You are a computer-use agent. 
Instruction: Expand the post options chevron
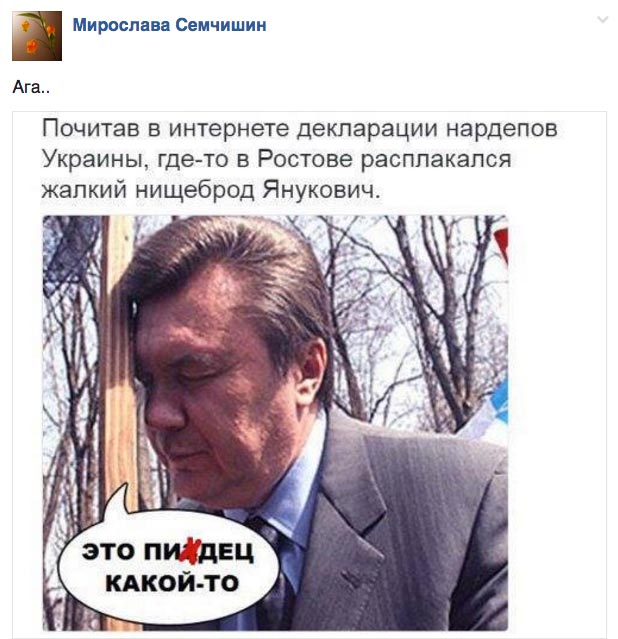603,19
